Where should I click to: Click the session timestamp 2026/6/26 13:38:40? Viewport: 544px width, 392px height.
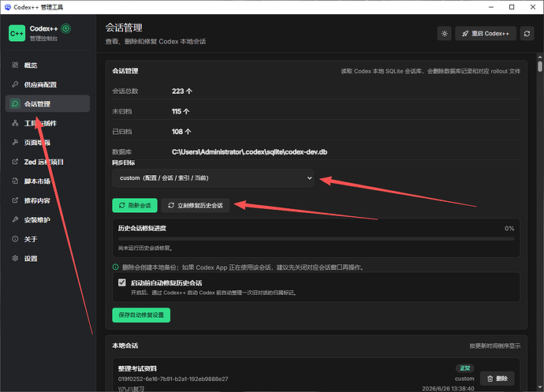pyautogui.click(x=448, y=389)
